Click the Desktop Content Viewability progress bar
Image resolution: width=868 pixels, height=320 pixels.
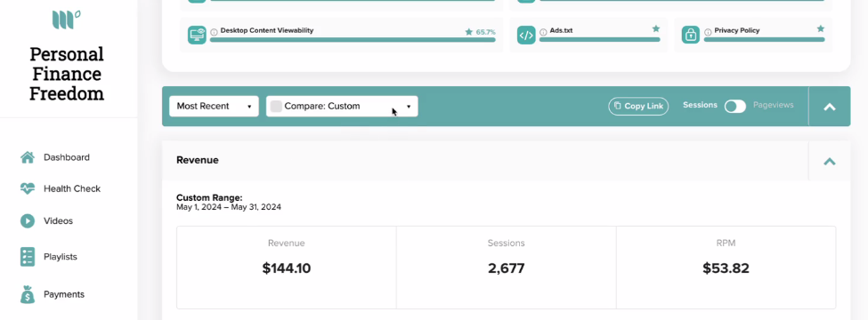click(353, 40)
